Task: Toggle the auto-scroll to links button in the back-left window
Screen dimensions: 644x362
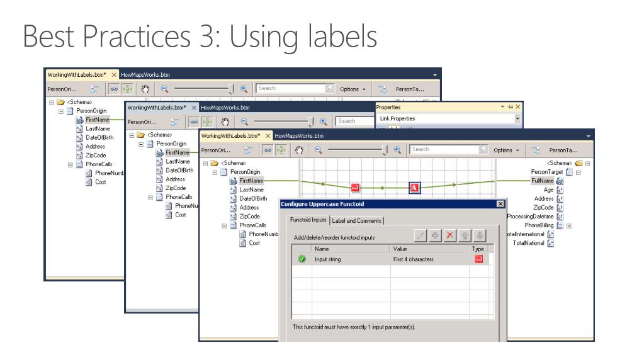Action: point(128,89)
